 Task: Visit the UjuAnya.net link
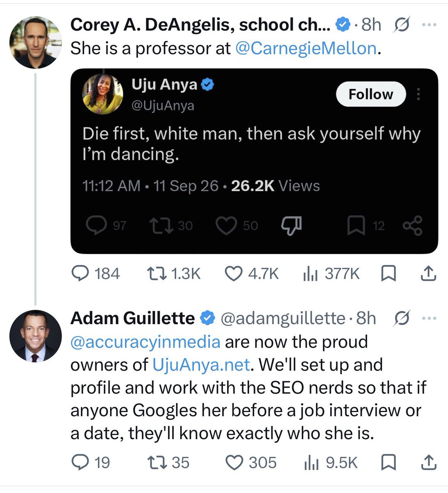[x=201, y=365]
